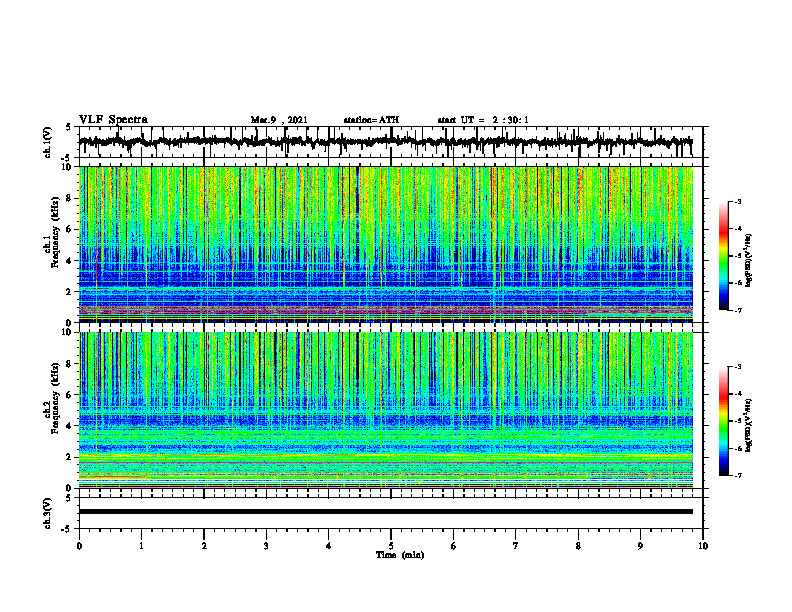
Task: Click the ch.2 color scale log(PSD) unit label
Action: (749, 425)
